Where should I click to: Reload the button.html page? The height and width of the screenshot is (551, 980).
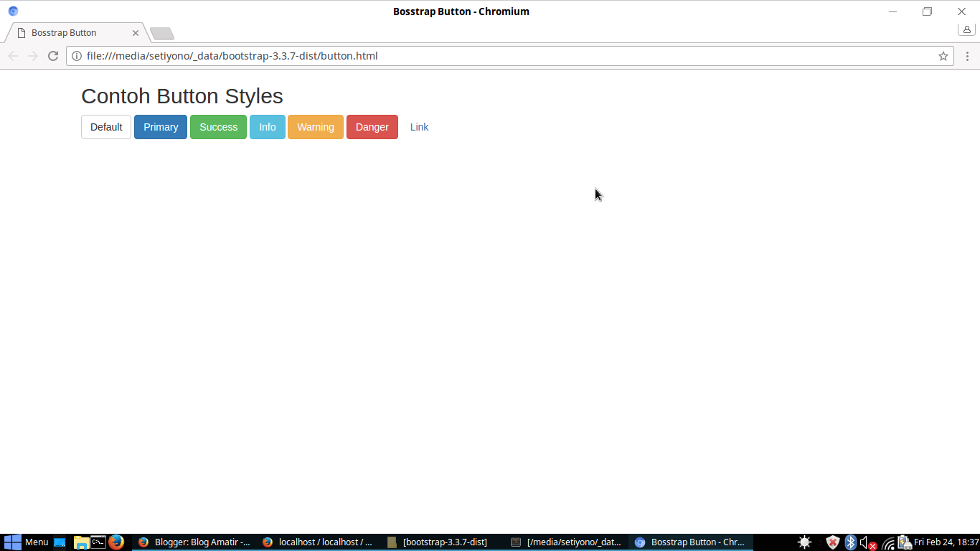point(52,55)
